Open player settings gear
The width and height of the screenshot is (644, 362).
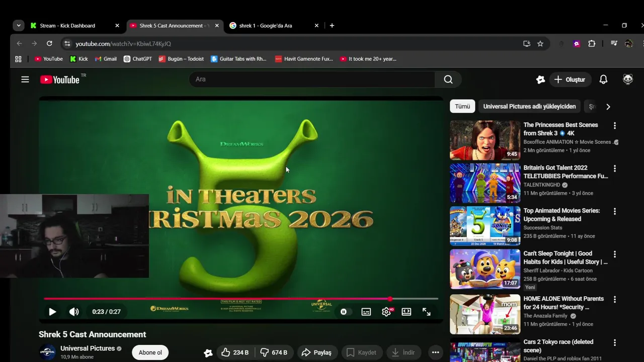click(386, 312)
